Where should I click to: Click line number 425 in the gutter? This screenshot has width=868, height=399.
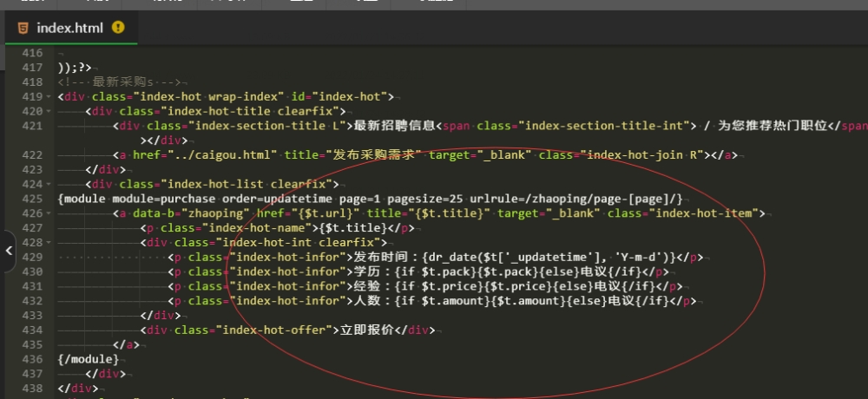(32, 199)
